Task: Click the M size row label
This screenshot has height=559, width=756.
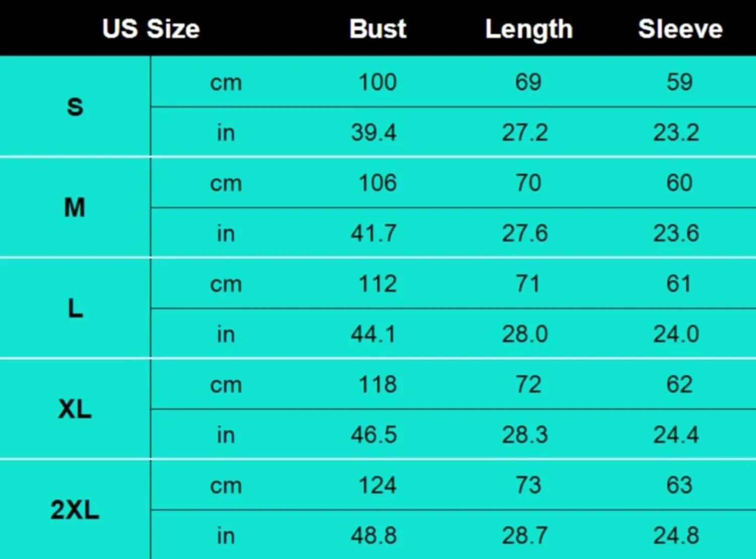Action: tap(75, 207)
